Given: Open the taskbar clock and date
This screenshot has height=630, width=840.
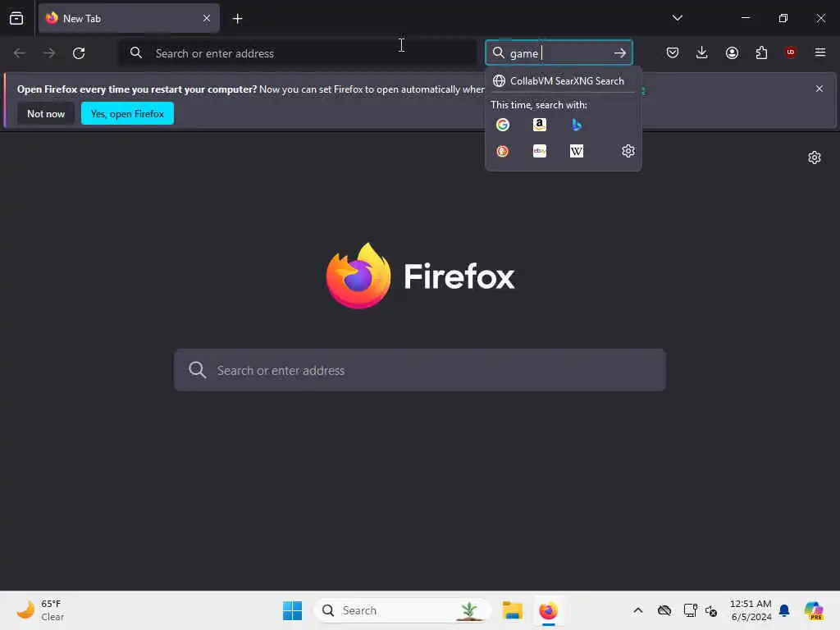Looking at the screenshot, I should (751, 610).
